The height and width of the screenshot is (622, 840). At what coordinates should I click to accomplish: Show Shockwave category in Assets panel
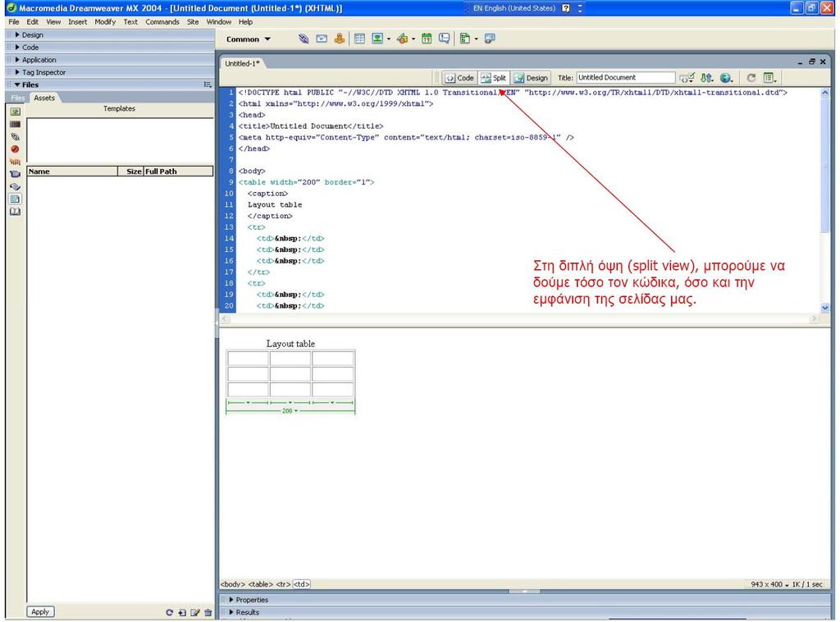point(15,162)
